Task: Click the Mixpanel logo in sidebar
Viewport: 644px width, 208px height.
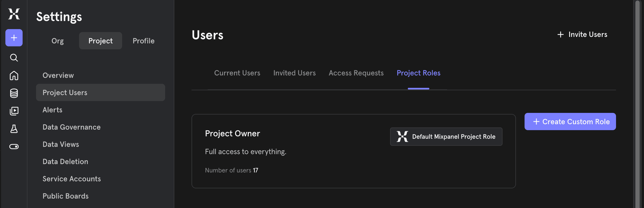Action: (14, 14)
